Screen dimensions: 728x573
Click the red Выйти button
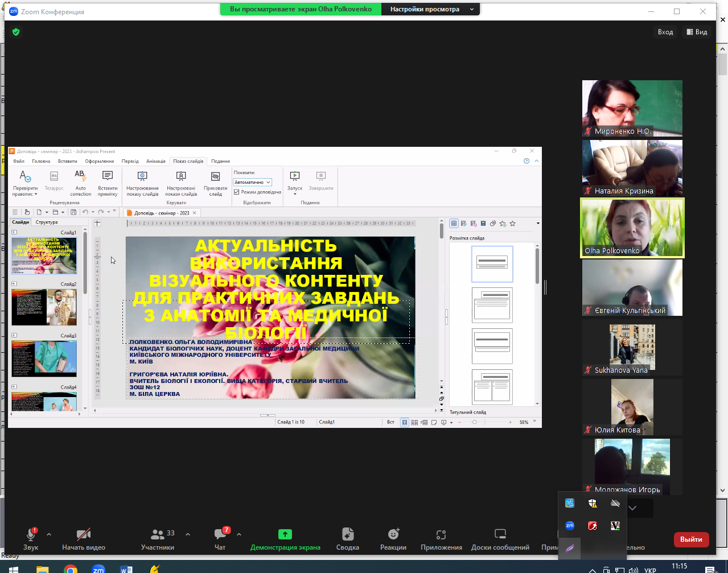point(691,539)
